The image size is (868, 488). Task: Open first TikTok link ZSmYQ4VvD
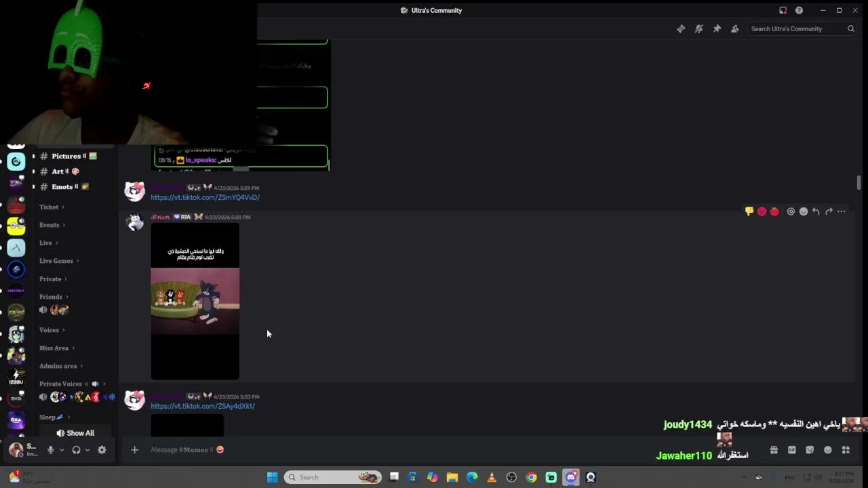(x=205, y=197)
